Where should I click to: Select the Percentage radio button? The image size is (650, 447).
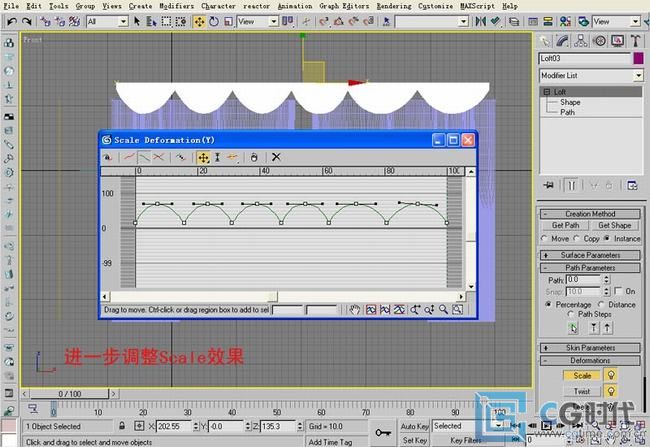[548, 304]
